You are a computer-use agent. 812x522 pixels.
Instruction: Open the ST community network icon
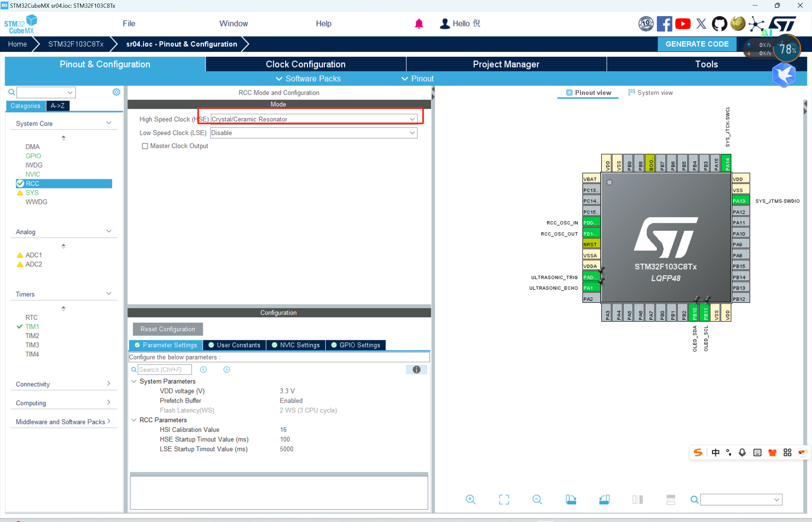pyautogui.click(x=757, y=24)
